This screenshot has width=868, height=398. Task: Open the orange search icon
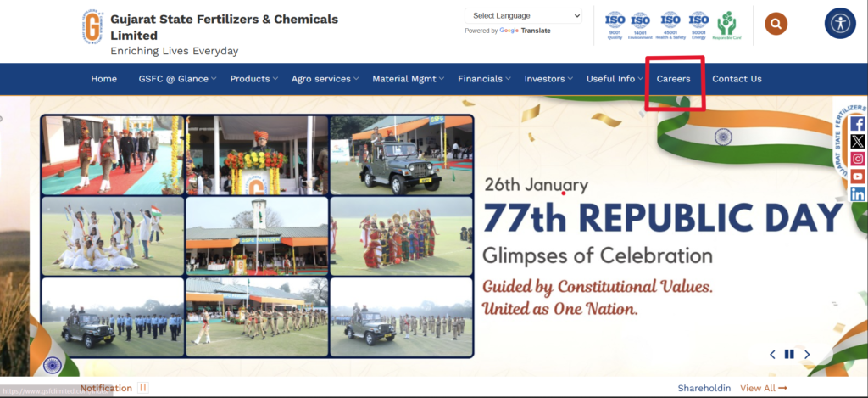coord(776,24)
